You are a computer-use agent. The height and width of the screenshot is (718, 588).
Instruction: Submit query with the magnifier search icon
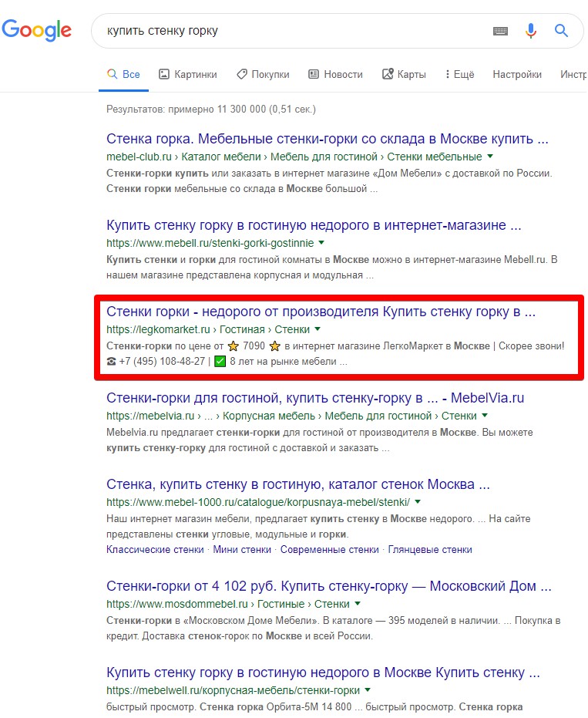[561, 31]
